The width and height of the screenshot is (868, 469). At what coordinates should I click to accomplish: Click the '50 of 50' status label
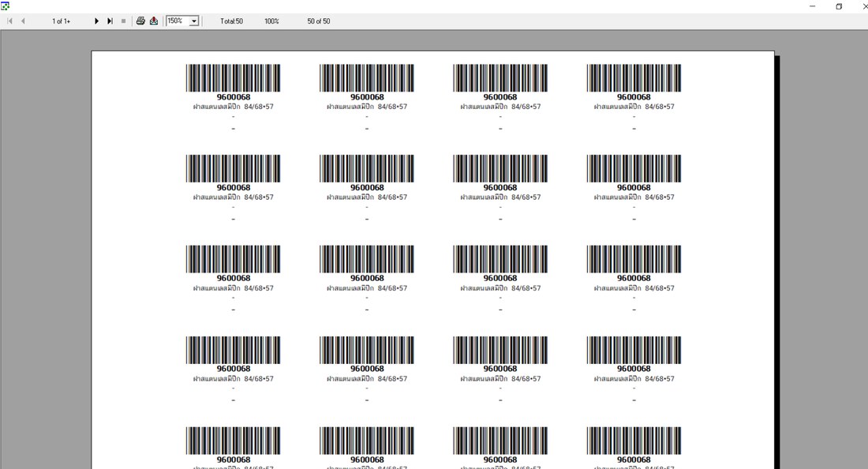(318, 21)
